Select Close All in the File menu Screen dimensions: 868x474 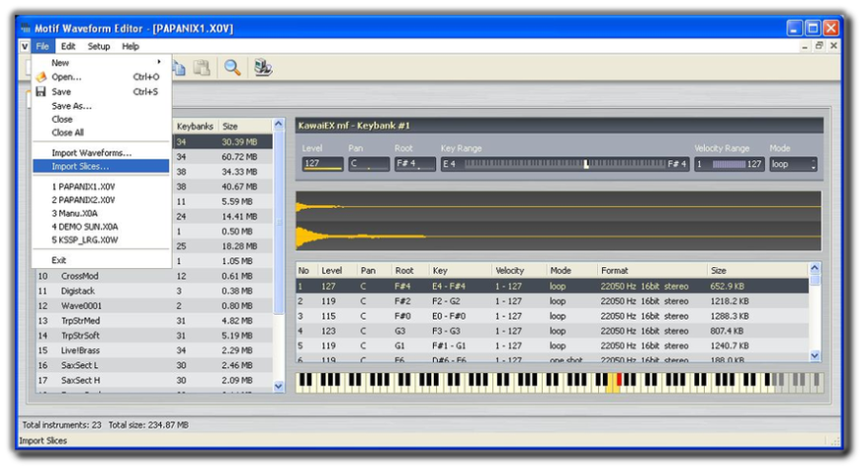tap(101, 133)
